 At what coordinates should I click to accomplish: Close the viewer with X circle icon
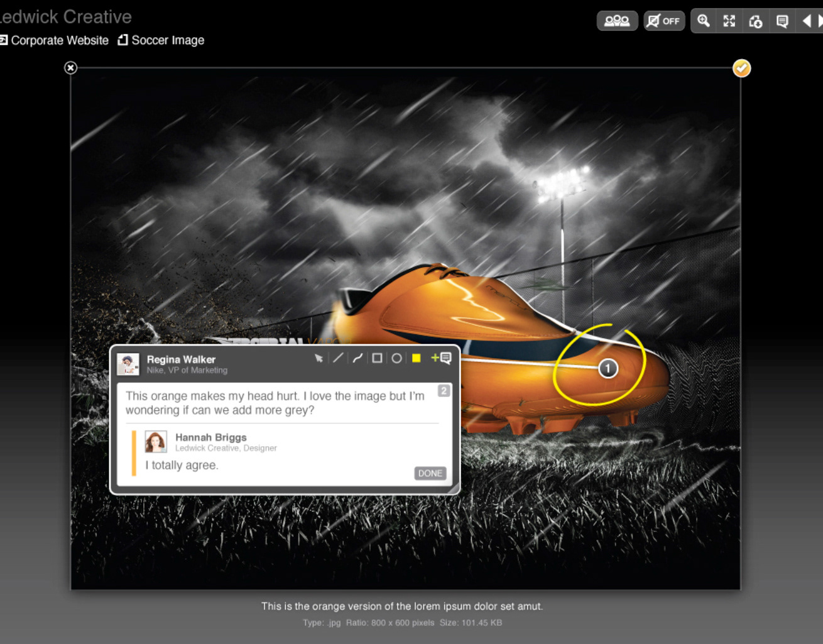click(71, 67)
